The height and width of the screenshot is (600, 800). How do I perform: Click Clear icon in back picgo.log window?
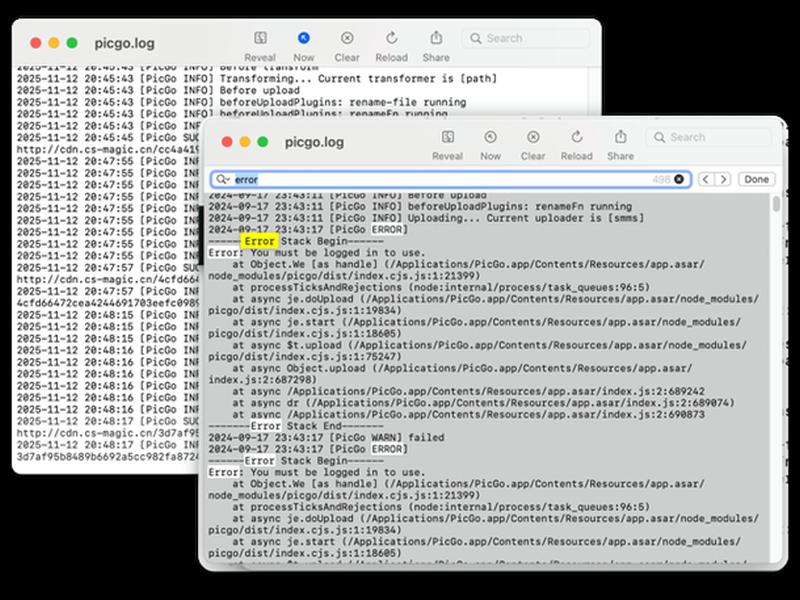point(347,38)
